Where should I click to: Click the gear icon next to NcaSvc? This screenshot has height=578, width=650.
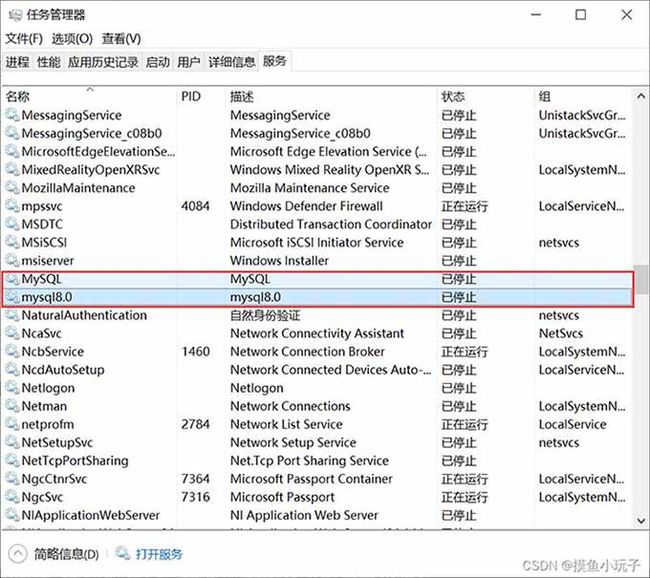12,333
